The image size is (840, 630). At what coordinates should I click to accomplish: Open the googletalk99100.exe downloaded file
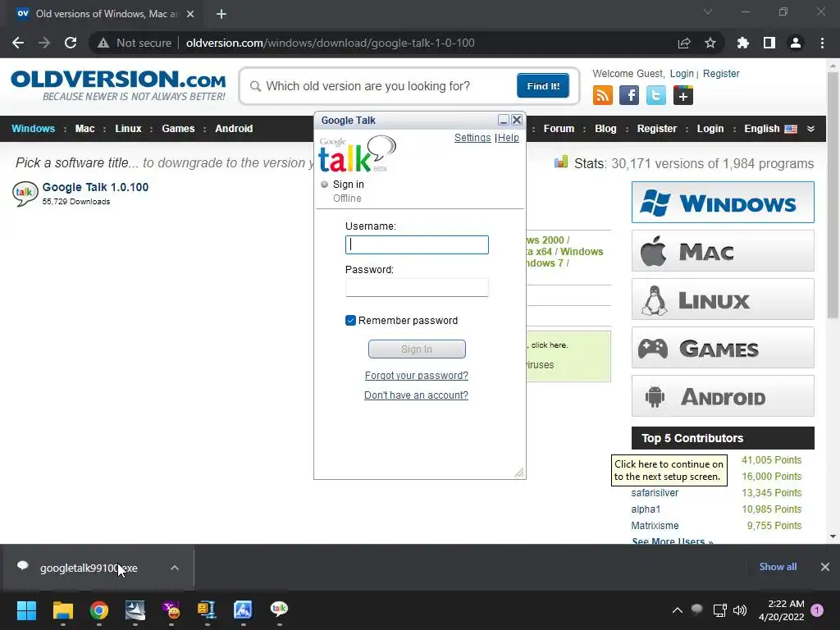pos(89,568)
